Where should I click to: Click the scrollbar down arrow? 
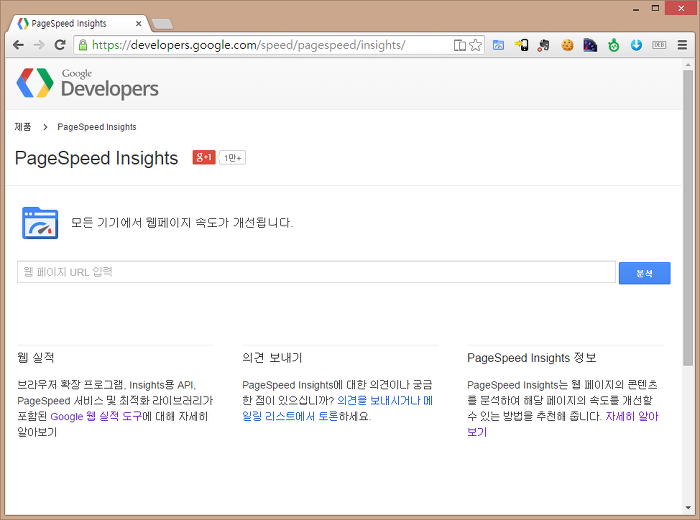coord(688,508)
